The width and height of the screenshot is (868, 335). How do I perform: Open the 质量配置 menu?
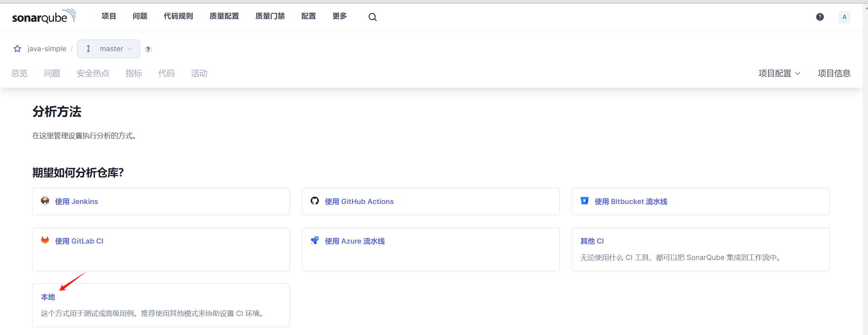click(224, 16)
